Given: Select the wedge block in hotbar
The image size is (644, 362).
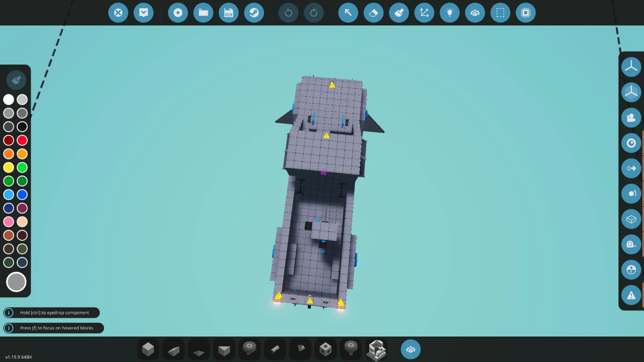Looking at the screenshot, I should [x=173, y=350].
